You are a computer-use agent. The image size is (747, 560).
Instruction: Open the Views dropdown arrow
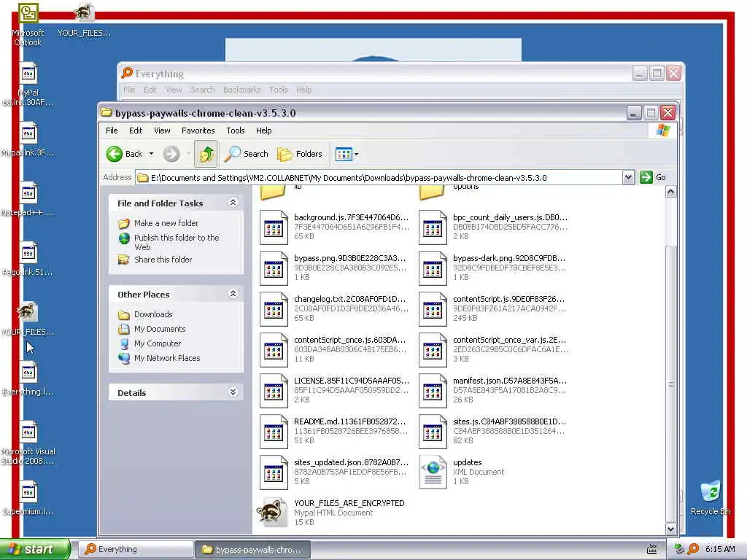coord(356,154)
